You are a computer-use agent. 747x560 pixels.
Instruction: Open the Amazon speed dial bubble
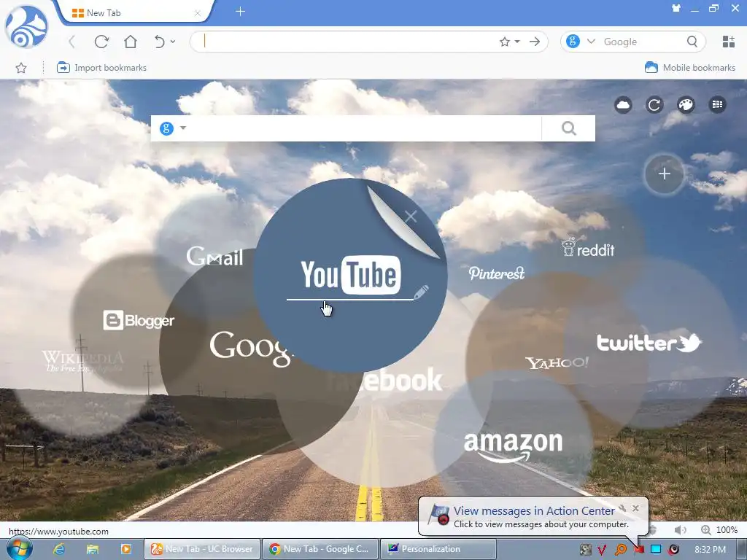tap(513, 446)
